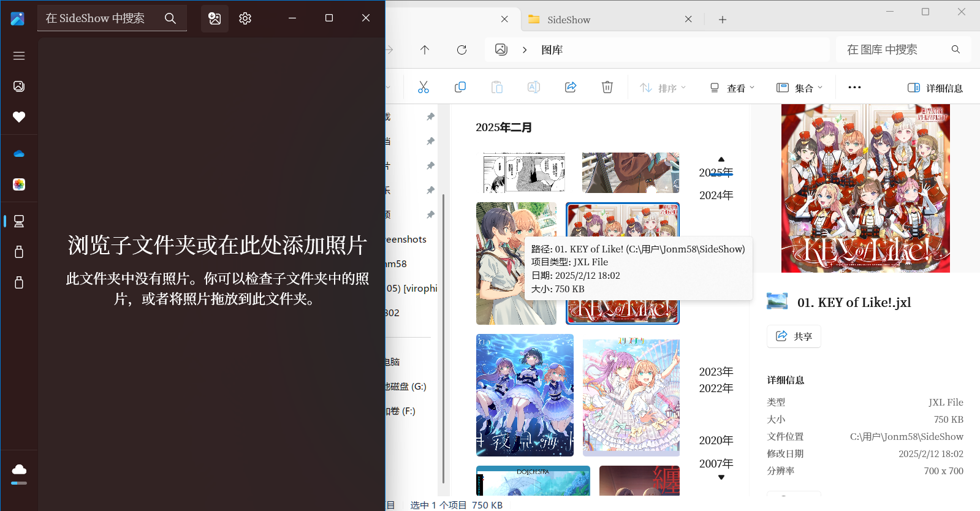Click the large preview image in details pane
Screen dimensions: 980x511
coord(865,188)
